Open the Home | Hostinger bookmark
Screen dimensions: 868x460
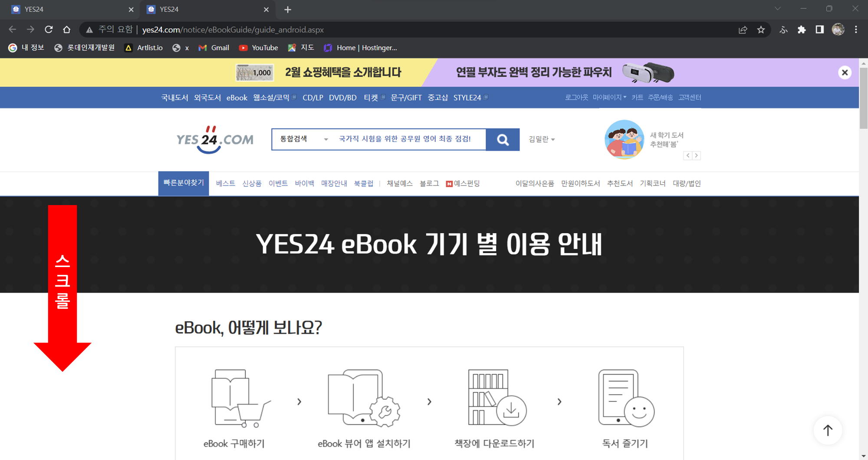pyautogui.click(x=360, y=48)
